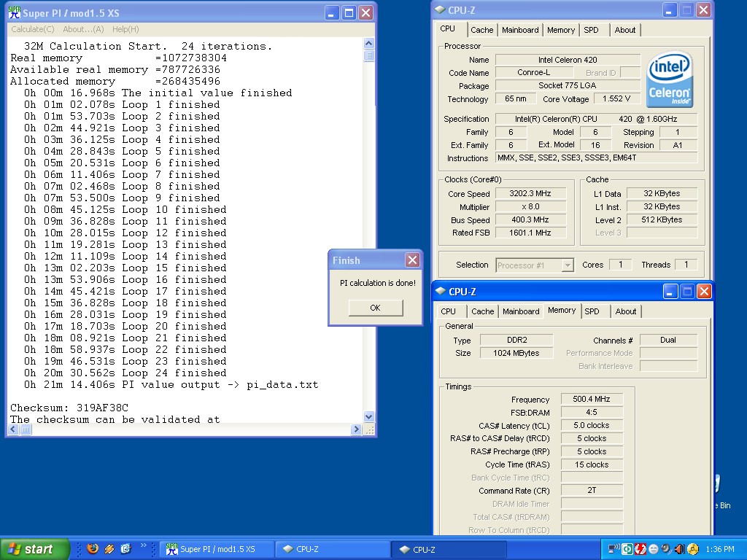Click the Checksum: 319AF38C line
This screenshot has height=560, width=747.
point(69,408)
